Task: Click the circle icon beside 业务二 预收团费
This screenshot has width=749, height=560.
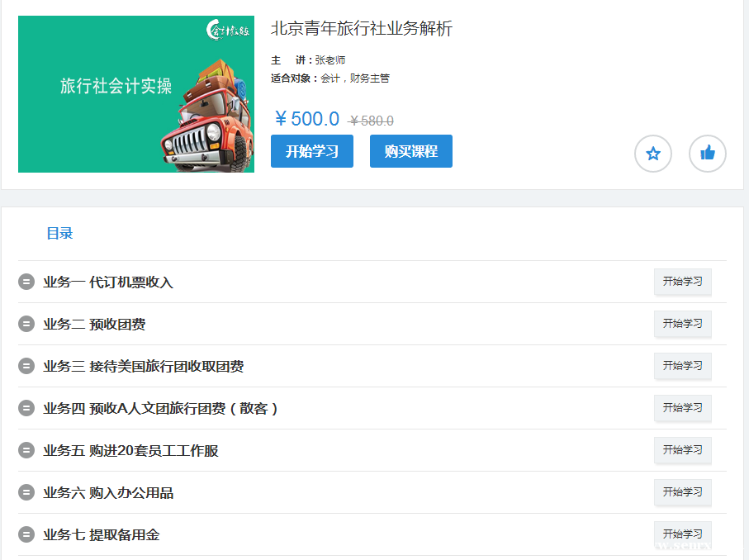Action: [26, 325]
